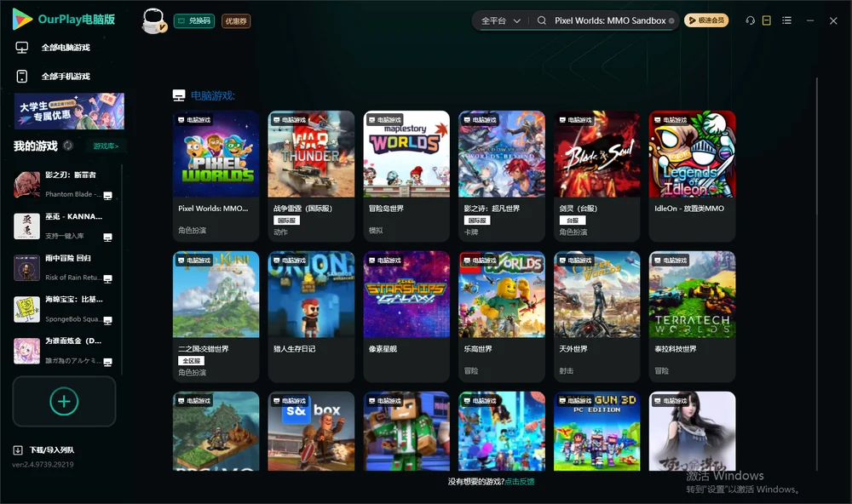Open the user avatar profile icon
The image size is (852, 504).
pos(153,21)
